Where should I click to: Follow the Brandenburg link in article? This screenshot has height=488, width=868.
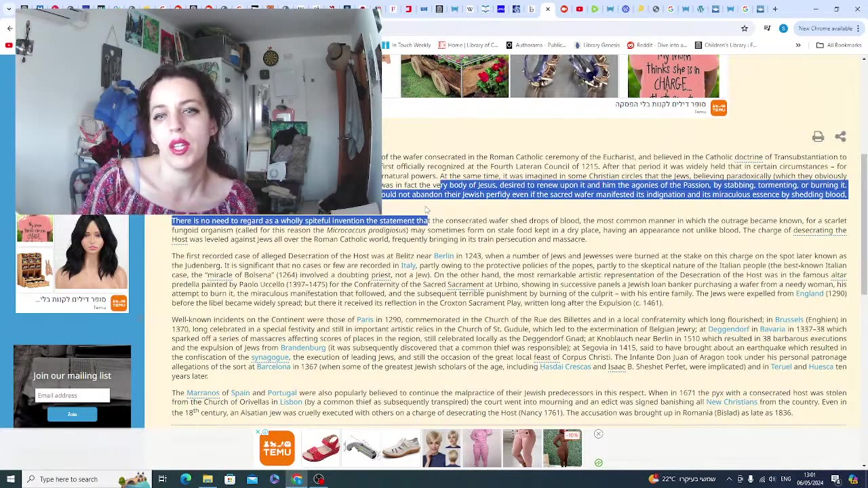303,348
